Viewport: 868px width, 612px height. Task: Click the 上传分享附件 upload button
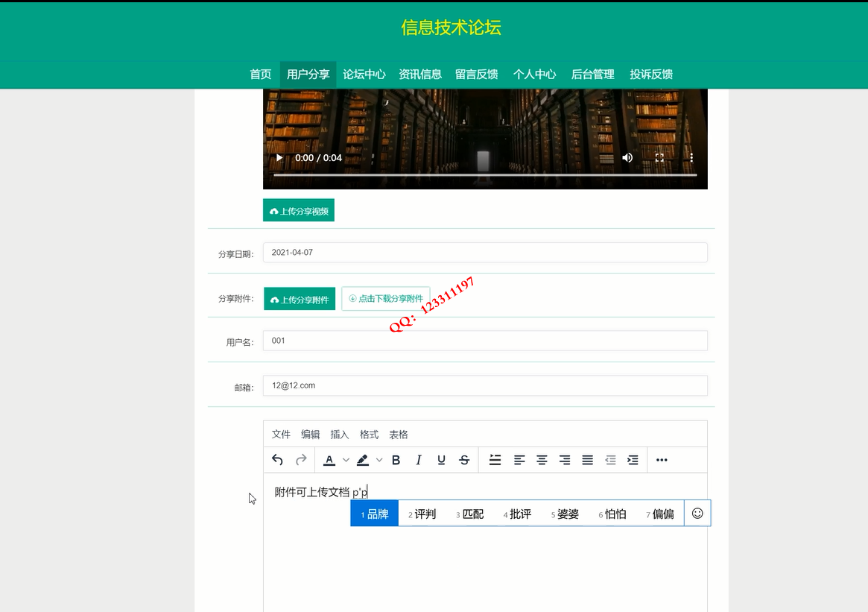(300, 299)
